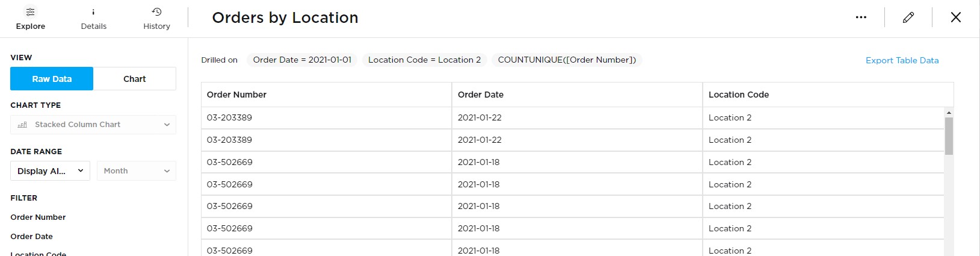Click the pencil edit icon
The image size is (980, 256).
click(x=908, y=17)
